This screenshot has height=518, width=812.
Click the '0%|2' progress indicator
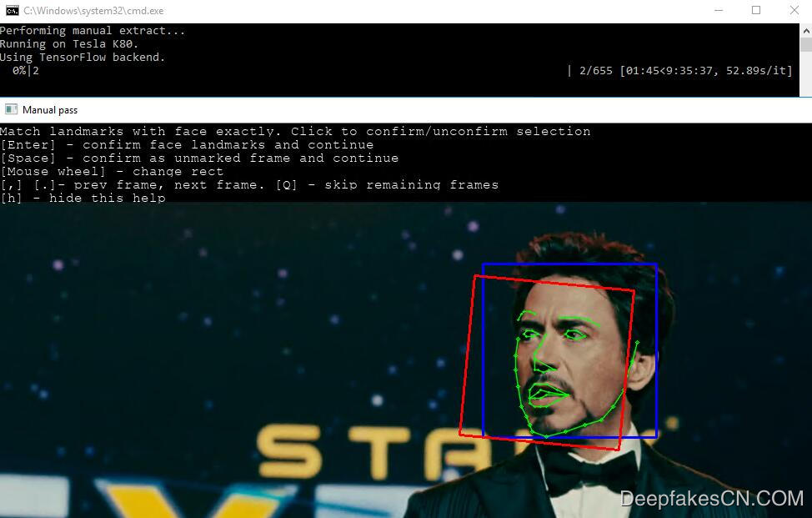[x=25, y=70]
